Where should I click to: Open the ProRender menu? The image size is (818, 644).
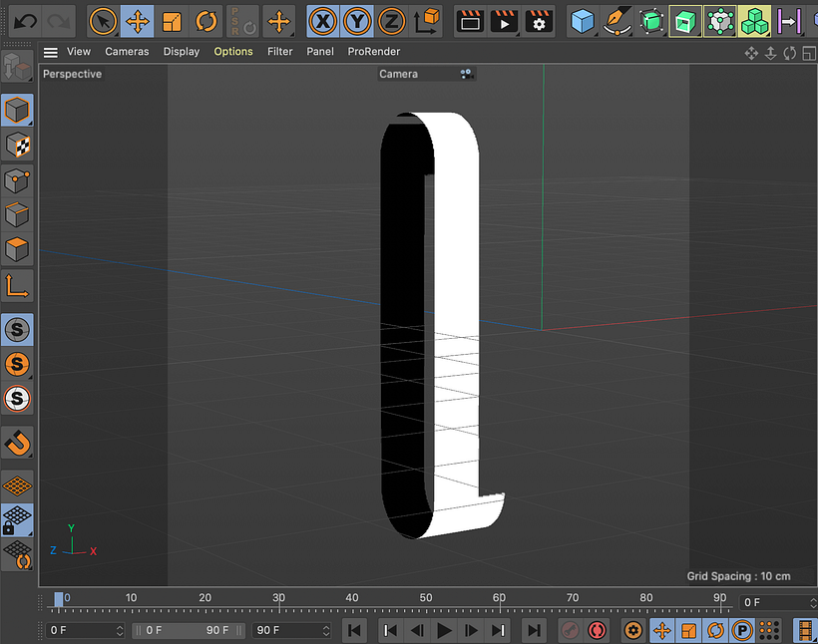pyautogui.click(x=373, y=52)
